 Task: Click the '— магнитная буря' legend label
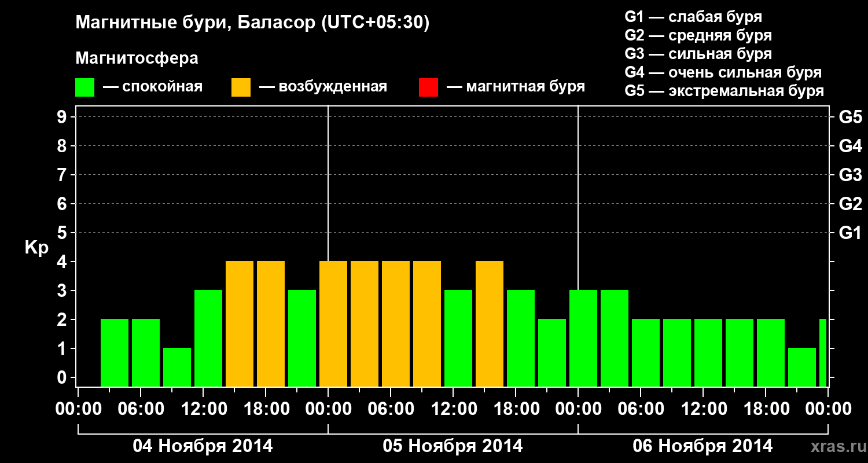pos(516,87)
